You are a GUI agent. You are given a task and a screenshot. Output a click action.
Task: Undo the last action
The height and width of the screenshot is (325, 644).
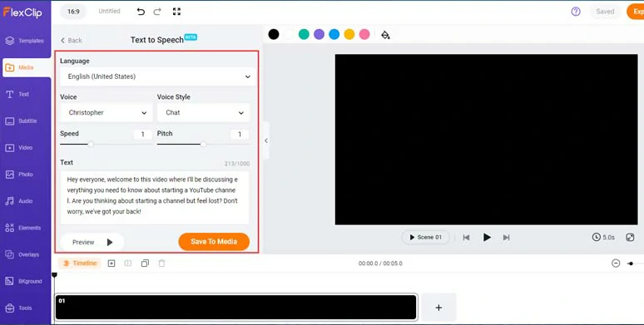[141, 12]
